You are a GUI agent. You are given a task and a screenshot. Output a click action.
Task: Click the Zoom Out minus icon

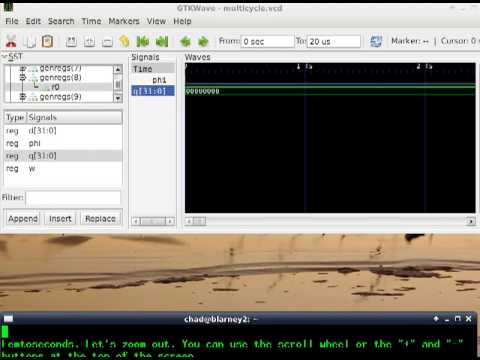(107, 42)
